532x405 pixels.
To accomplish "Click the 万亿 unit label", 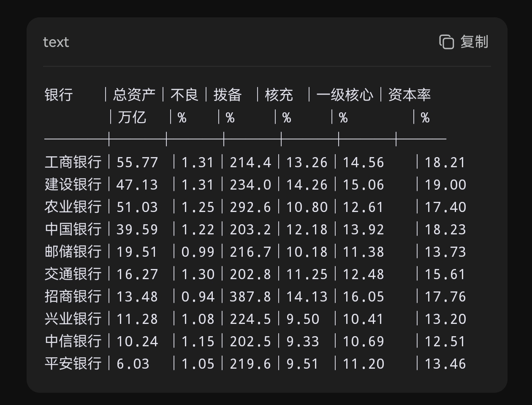I will [x=132, y=117].
